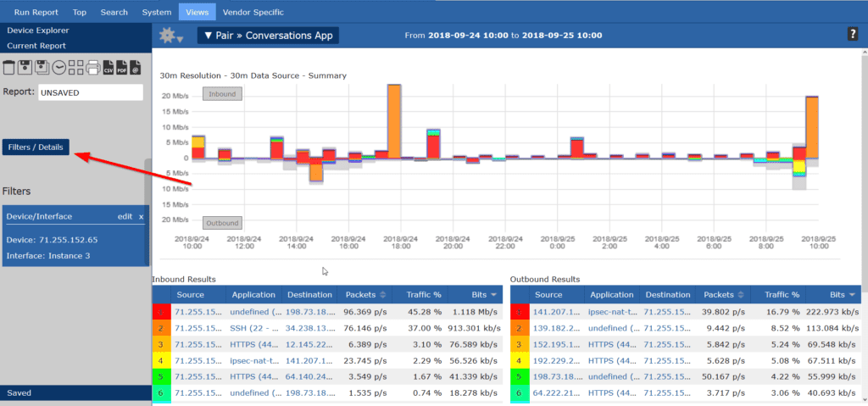This screenshot has height=406, width=868.
Task: Click the Device: 71.255.152.65 filter text
Action: [52, 241]
